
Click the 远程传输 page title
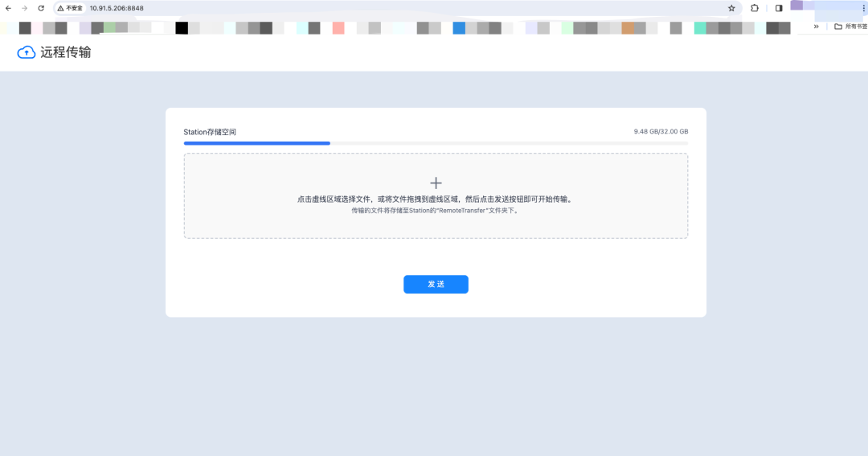coord(65,52)
